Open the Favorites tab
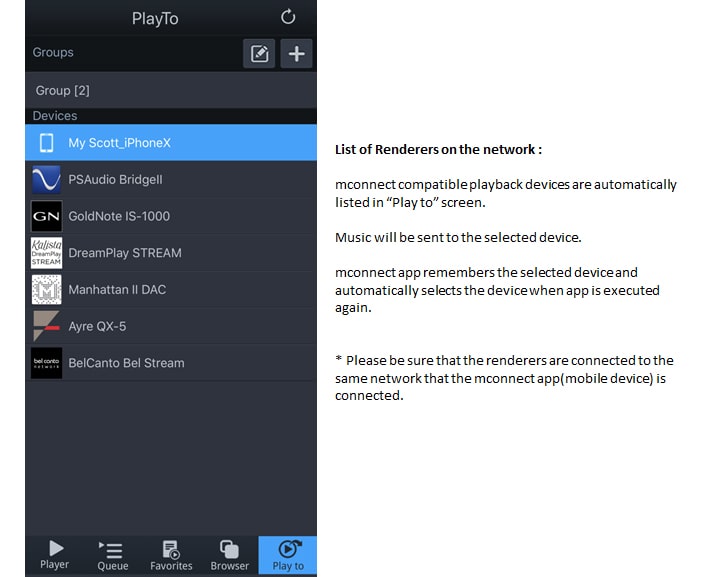This screenshot has width=725, height=577. 171,555
